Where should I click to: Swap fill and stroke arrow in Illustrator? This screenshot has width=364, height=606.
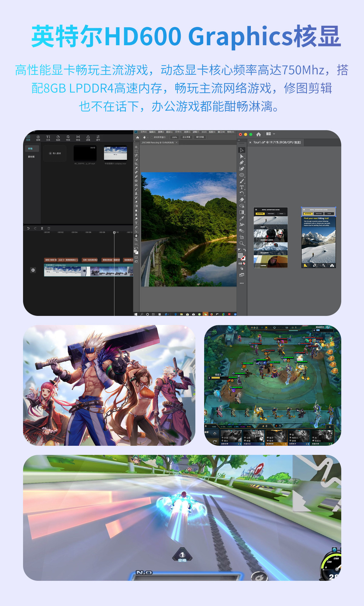pyautogui.click(x=244, y=250)
